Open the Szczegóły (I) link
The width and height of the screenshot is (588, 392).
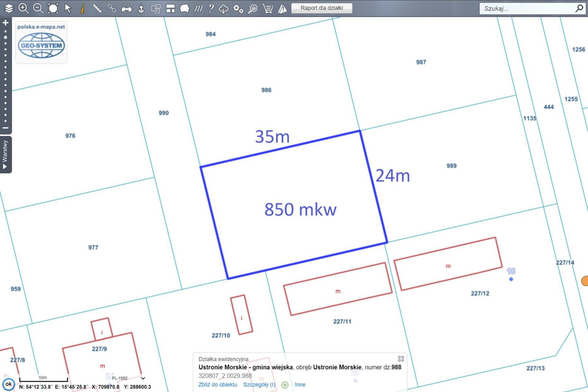(x=259, y=385)
